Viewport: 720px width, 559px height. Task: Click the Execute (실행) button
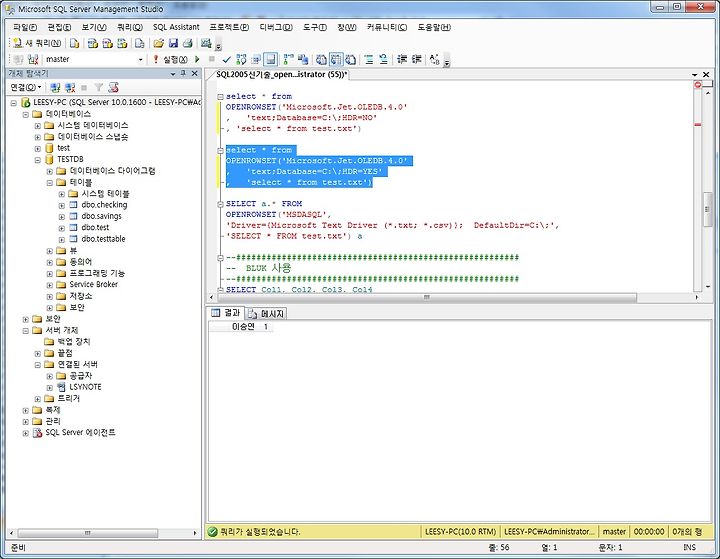pyautogui.click(x=170, y=59)
